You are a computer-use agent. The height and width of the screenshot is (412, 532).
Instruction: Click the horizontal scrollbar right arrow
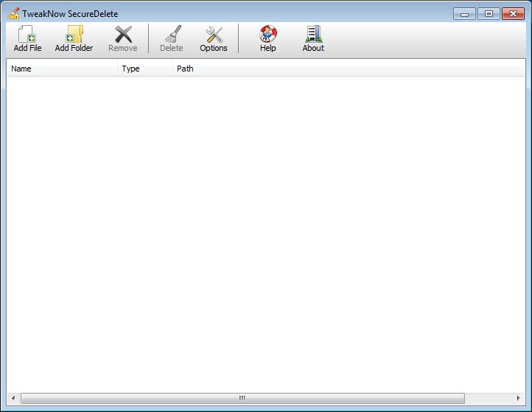coord(519,398)
